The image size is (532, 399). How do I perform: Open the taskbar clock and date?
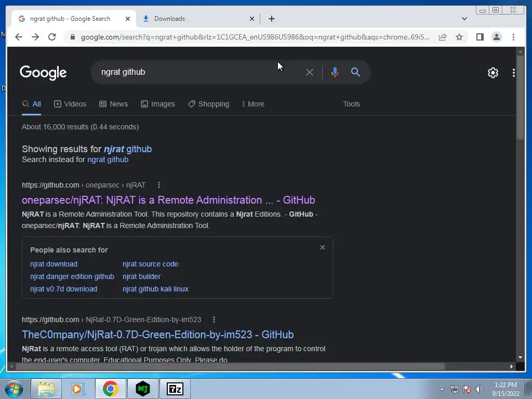(x=506, y=389)
